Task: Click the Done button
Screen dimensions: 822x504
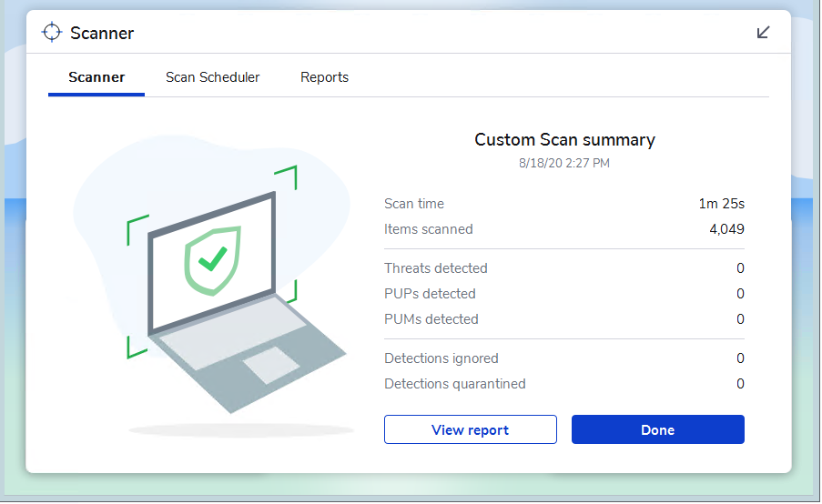Action: coord(657,429)
